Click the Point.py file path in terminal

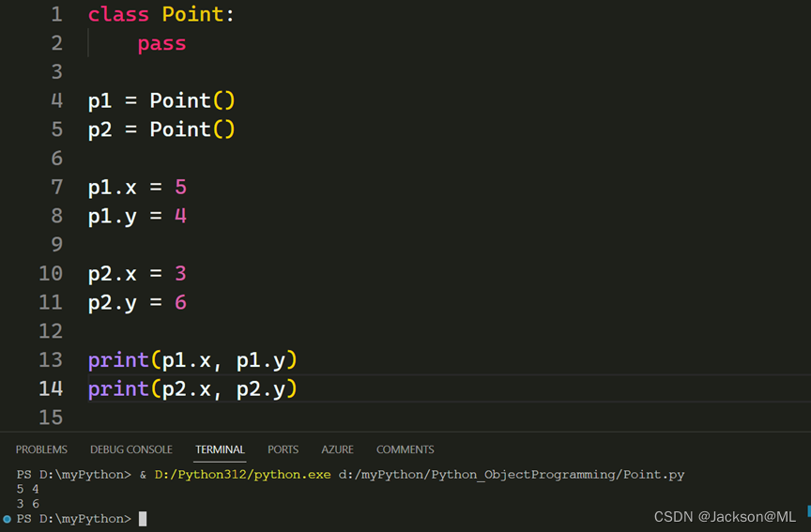pos(511,475)
